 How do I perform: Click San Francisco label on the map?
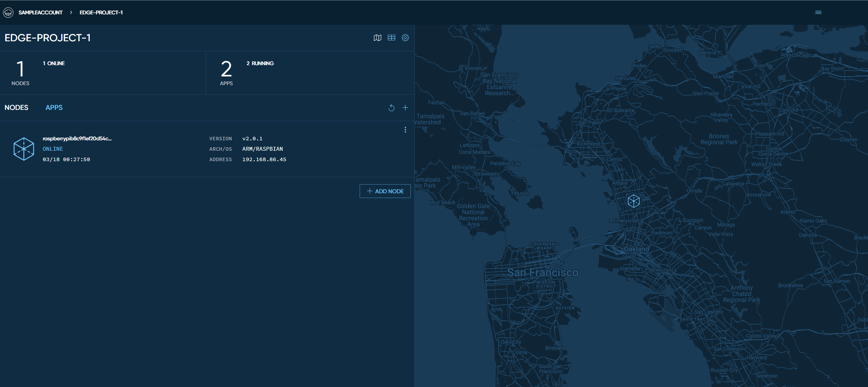[543, 272]
